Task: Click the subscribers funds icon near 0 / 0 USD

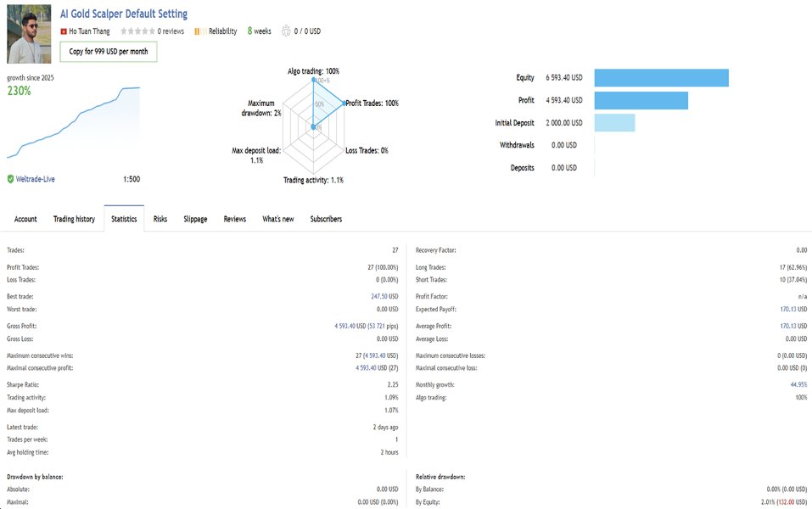Action: click(x=286, y=31)
